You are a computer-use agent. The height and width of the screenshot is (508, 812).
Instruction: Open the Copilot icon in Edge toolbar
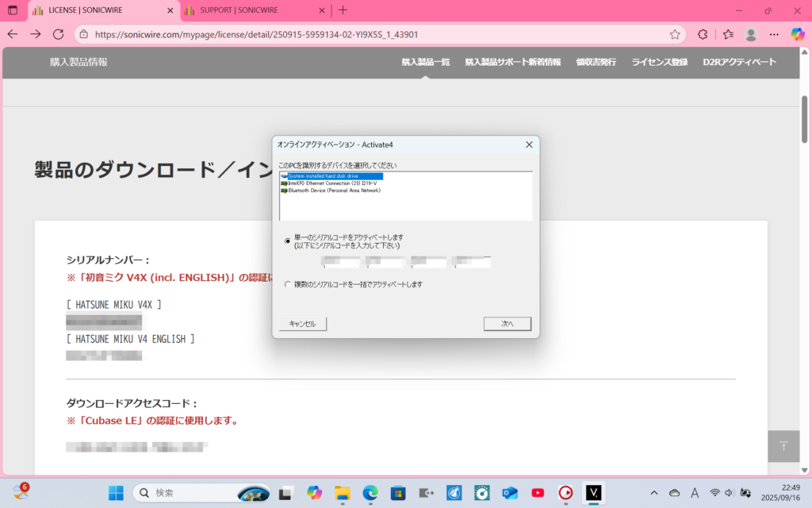(x=798, y=34)
